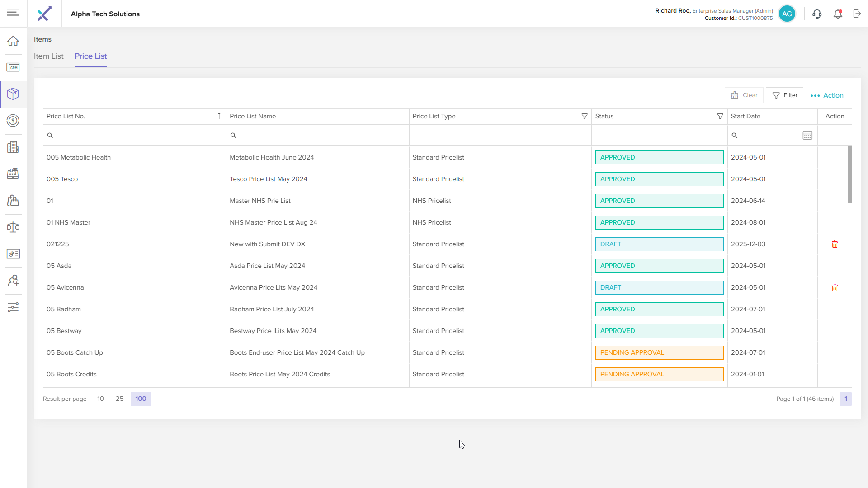868x488 pixels.
Task: Open Start Date calendar picker
Action: coord(807,135)
